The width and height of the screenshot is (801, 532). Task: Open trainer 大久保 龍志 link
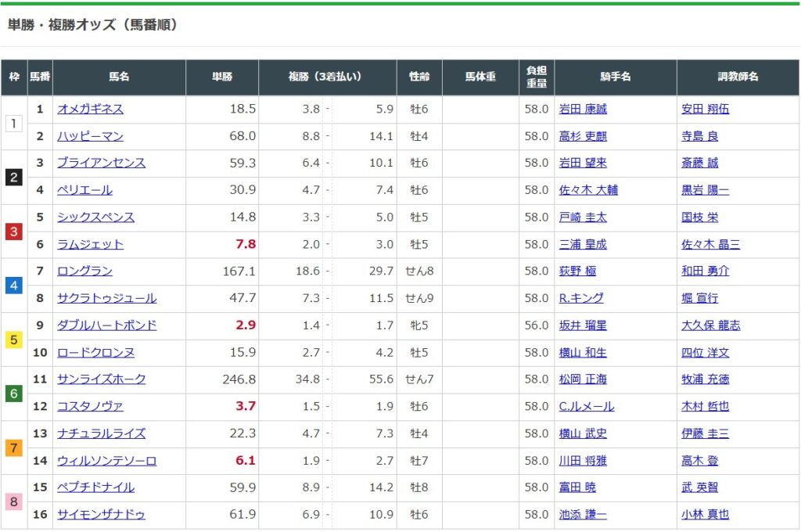coord(710,325)
